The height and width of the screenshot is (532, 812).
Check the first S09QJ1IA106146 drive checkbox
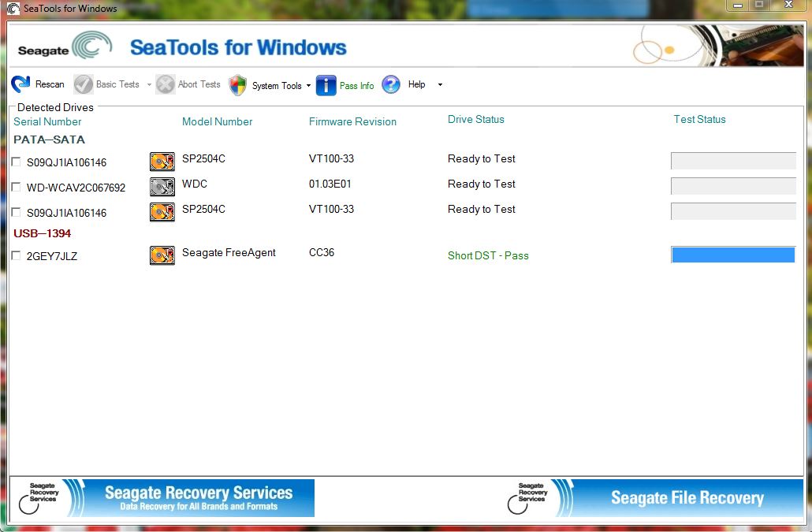point(16,162)
